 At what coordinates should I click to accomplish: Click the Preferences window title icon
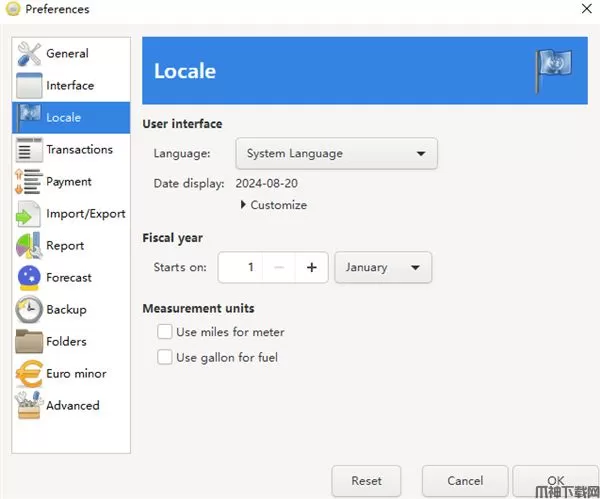[13, 9]
